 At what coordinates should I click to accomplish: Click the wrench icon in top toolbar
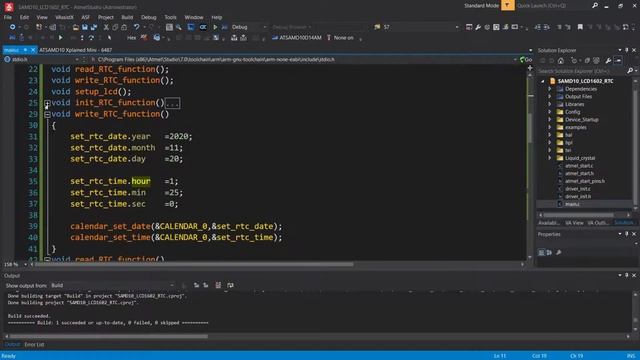click(x=478, y=27)
